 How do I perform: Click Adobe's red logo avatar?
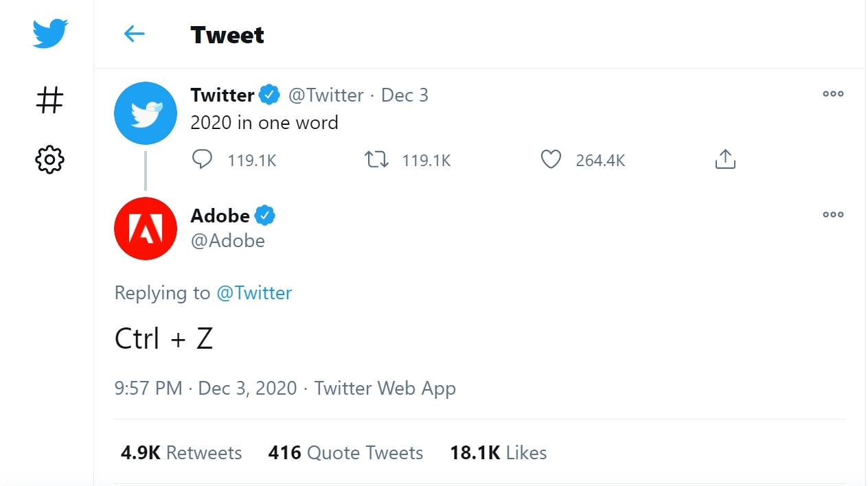click(x=146, y=229)
